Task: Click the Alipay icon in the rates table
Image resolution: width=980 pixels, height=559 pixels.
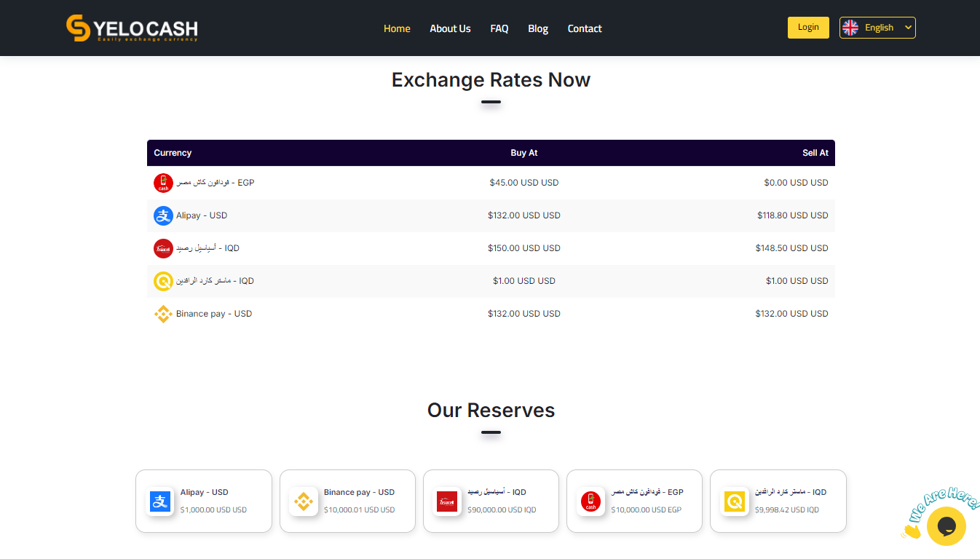Action: pos(163,215)
